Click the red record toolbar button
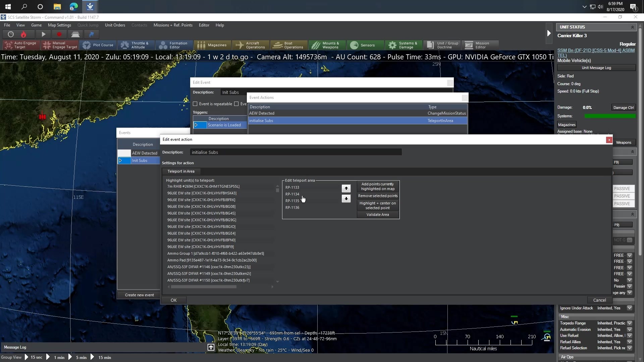This screenshot has width=644, height=362. click(x=59, y=34)
